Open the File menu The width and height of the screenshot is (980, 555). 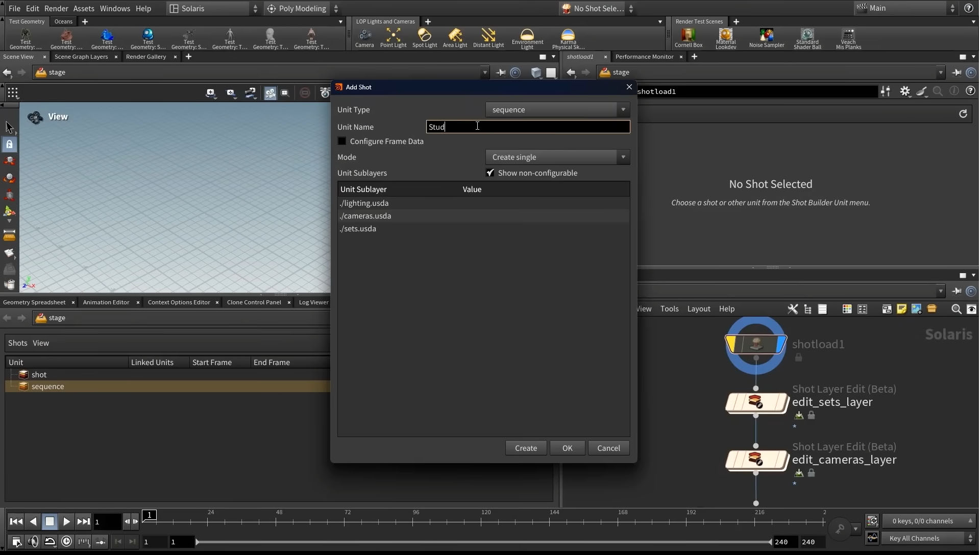(14, 8)
